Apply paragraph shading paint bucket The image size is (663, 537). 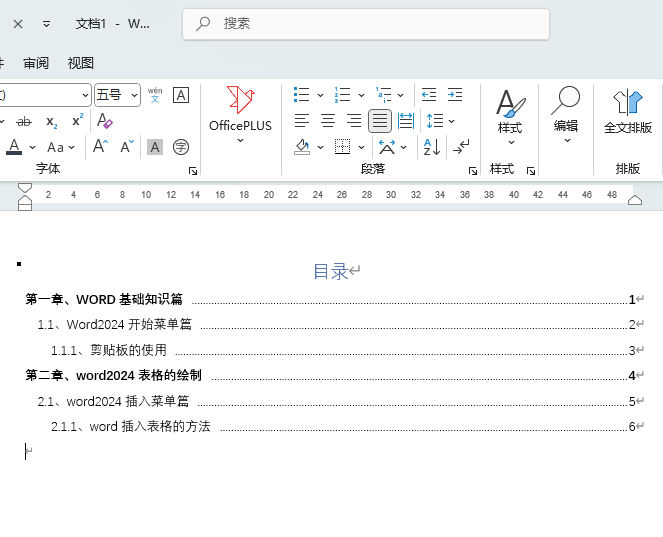coord(302,147)
